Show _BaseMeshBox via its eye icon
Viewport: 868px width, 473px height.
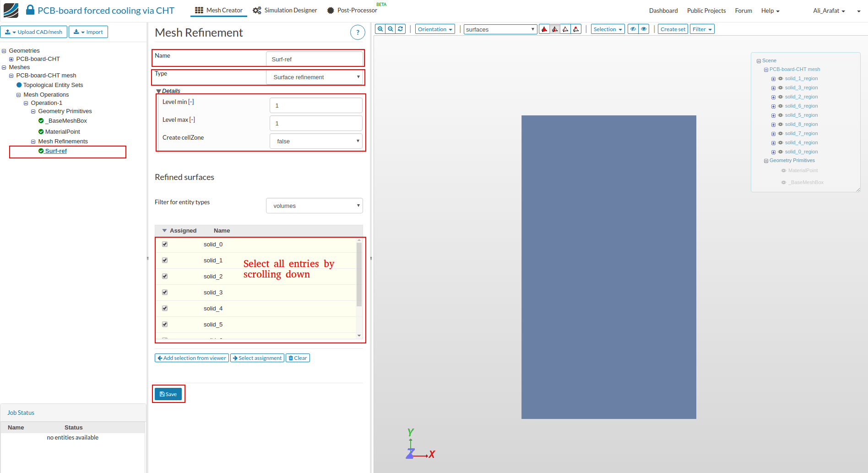(784, 183)
